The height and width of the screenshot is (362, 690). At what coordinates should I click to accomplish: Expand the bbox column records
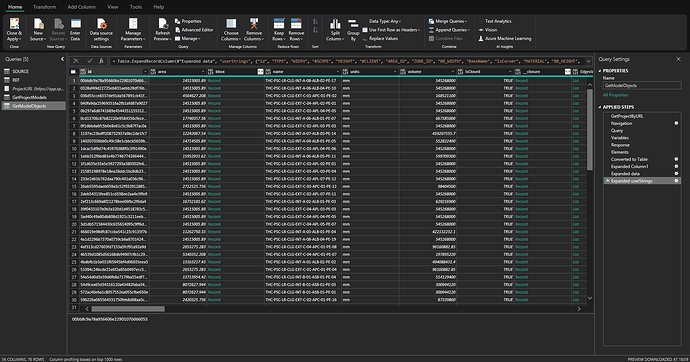pos(260,72)
